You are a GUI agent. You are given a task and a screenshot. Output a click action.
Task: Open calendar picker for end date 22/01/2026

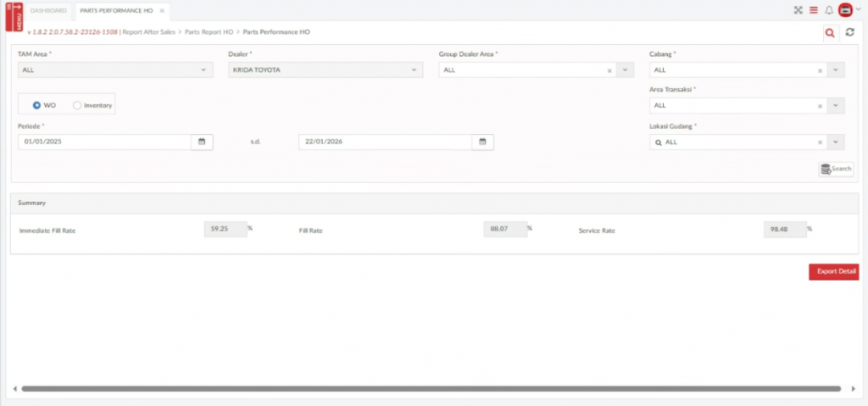(482, 142)
